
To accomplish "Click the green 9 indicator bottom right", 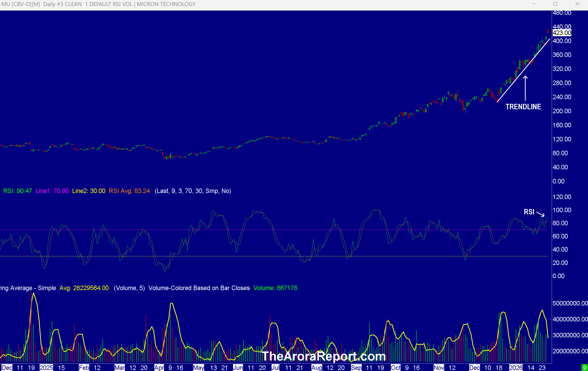I will (585, 368).
